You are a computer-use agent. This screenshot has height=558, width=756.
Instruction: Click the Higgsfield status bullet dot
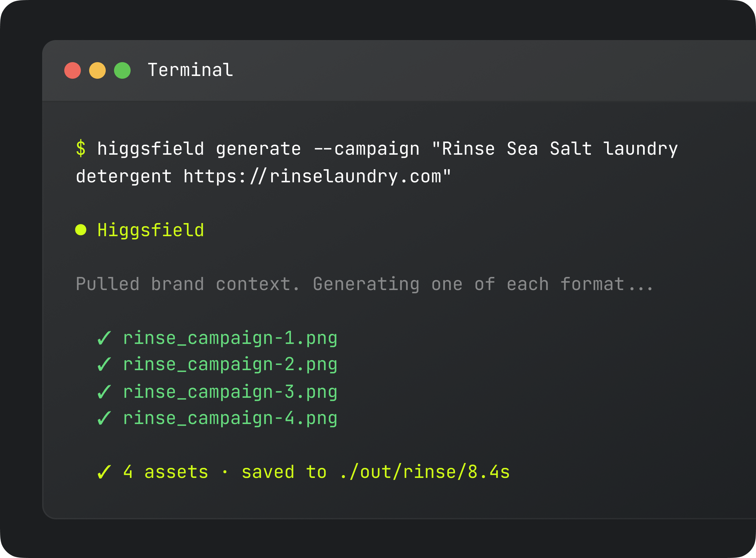point(81,230)
